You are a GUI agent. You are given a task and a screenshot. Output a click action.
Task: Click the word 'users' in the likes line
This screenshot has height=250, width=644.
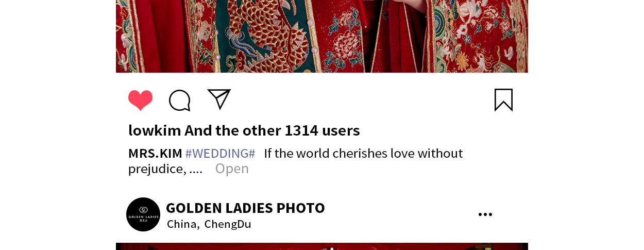coord(341,130)
